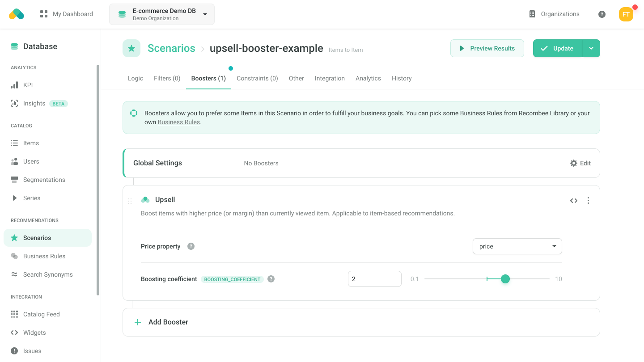Image resolution: width=644 pixels, height=362 pixels.
Task: Edit the Global Settings boosters
Action: click(x=580, y=163)
